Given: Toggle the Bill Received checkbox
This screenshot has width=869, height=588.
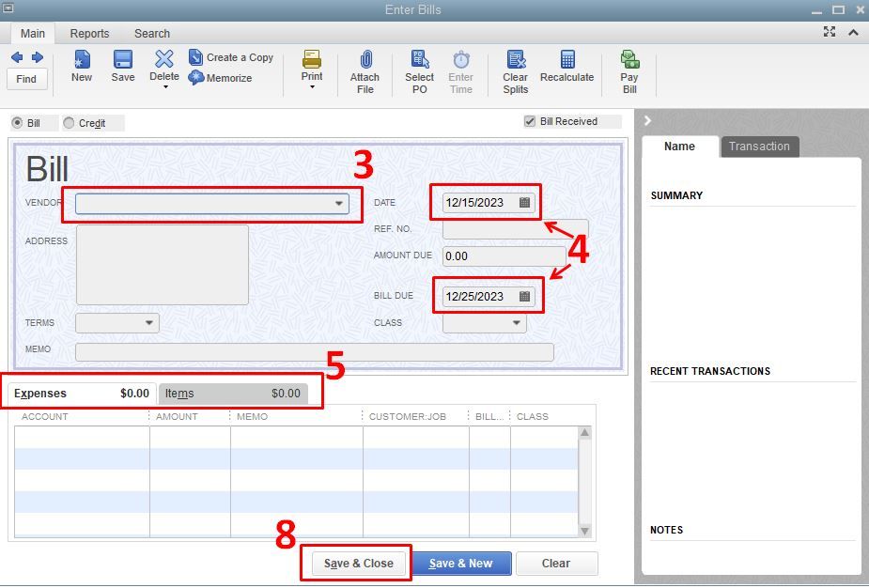Looking at the screenshot, I should click(x=530, y=121).
